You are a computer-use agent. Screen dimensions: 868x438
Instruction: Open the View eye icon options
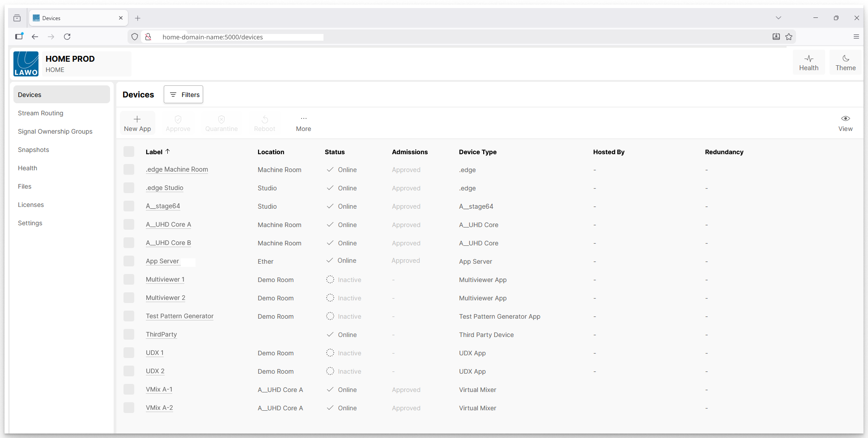pyautogui.click(x=845, y=119)
